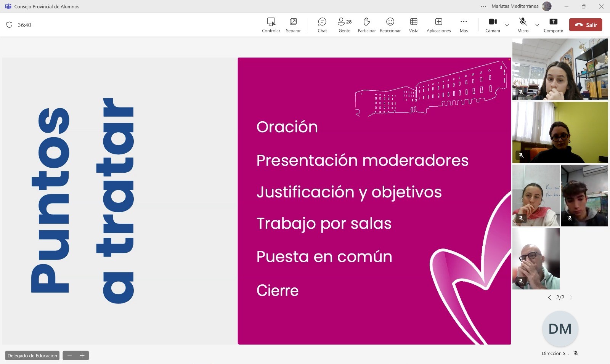Change layout using Vista icon
This screenshot has width=610, height=364.
[x=414, y=25]
